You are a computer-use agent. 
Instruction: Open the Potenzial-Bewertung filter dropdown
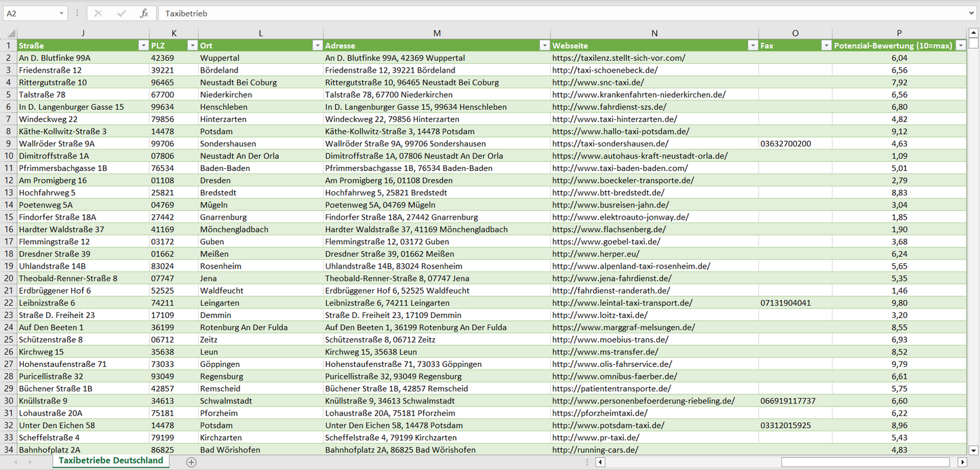(x=960, y=45)
